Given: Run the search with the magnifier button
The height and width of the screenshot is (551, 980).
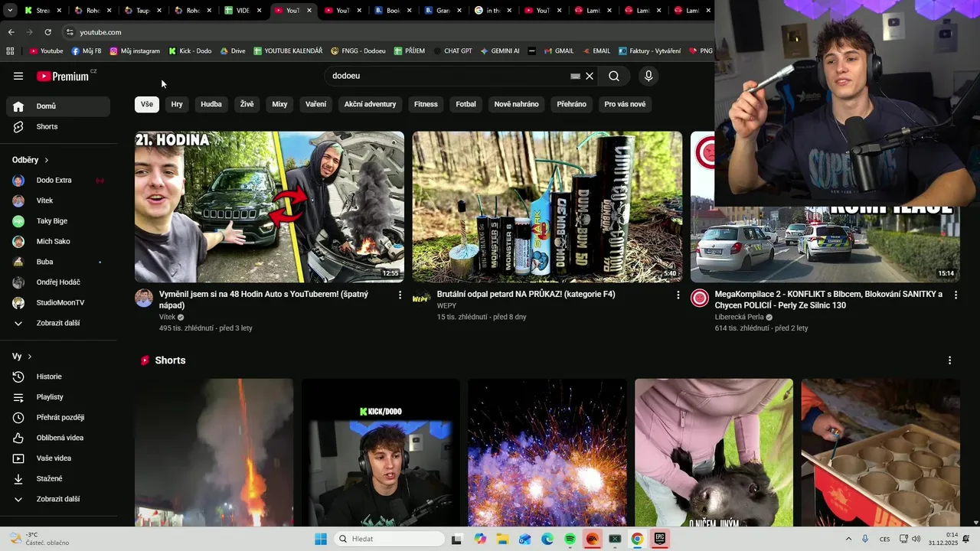Looking at the screenshot, I should click(x=614, y=76).
